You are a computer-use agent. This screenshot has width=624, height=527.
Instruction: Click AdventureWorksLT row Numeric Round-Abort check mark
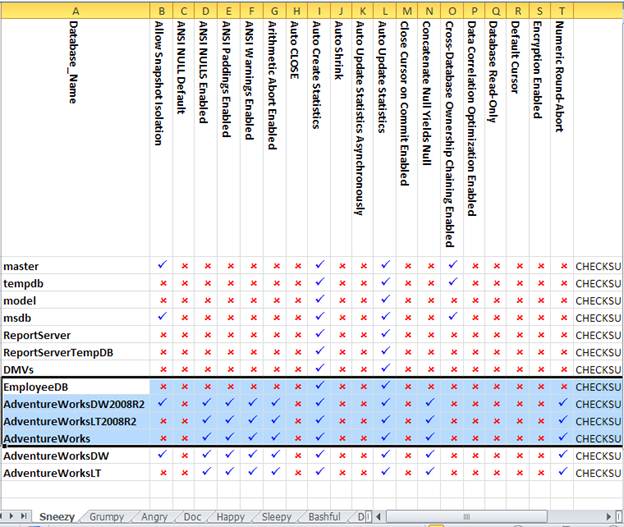[563, 471]
